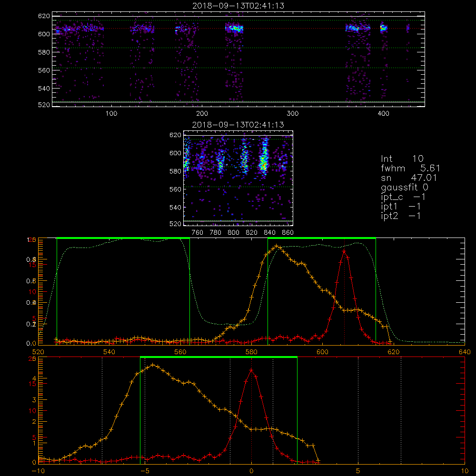
Task: Click the 540 label on top image y-axis
Action: point(44,89)
